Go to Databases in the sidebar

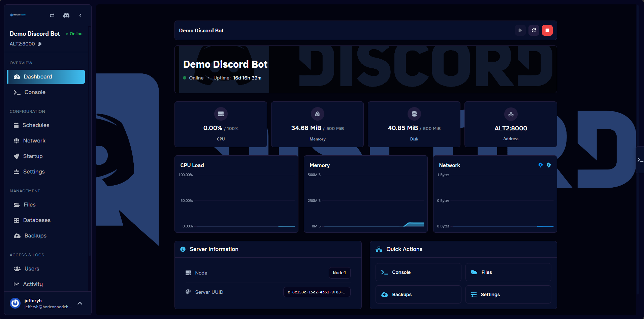(46, 220)
